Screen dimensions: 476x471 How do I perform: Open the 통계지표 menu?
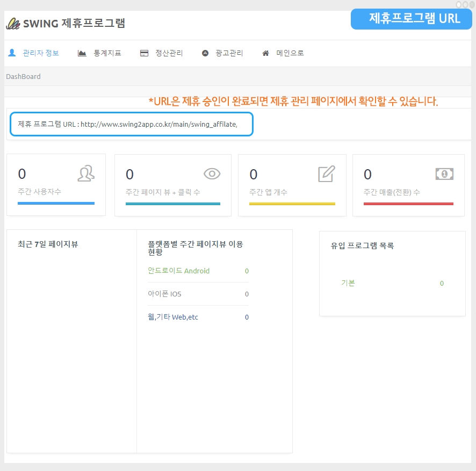click(107, 53)
